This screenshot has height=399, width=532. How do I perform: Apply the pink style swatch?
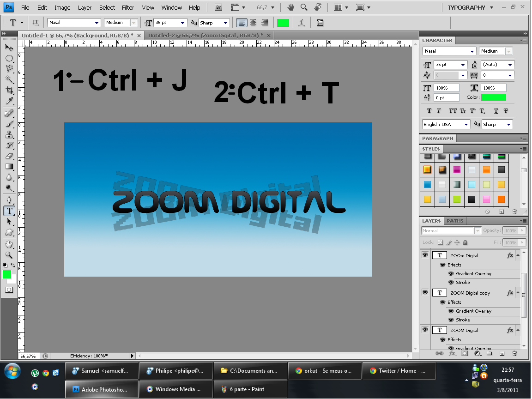pyautogui.click(x=486, y=199)
